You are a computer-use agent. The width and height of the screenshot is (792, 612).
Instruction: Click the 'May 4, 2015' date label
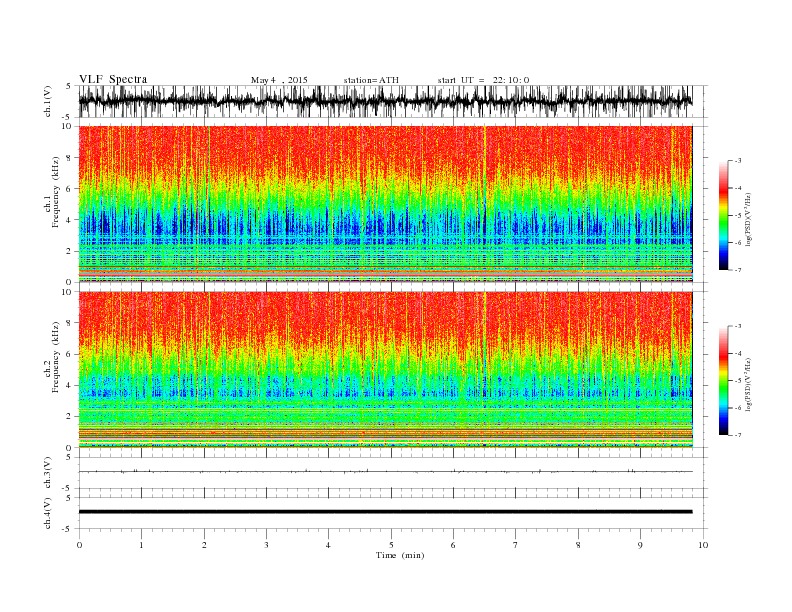(279, 80)
